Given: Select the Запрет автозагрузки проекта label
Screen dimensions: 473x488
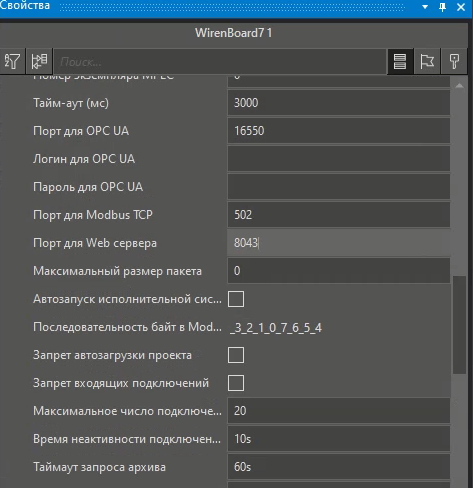Looking at the screenshot, I should pyautogui.click(x=112, y=355).
